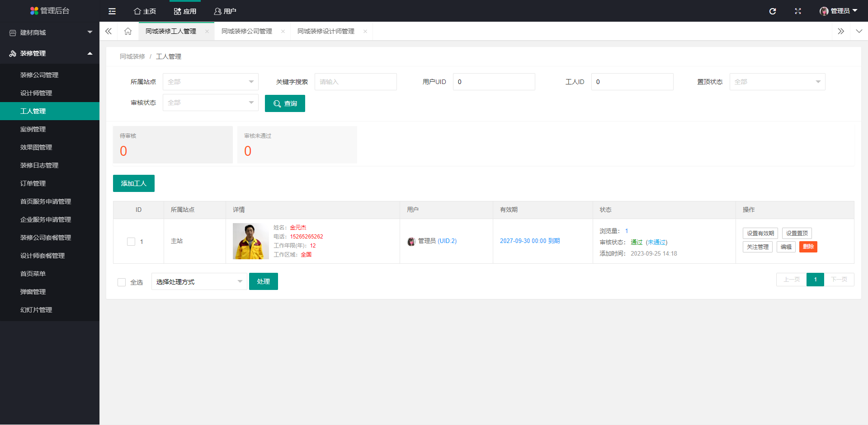868x425 pixels.
Task: Click the 关键字搜索 input field
Action: coord(356,82)
